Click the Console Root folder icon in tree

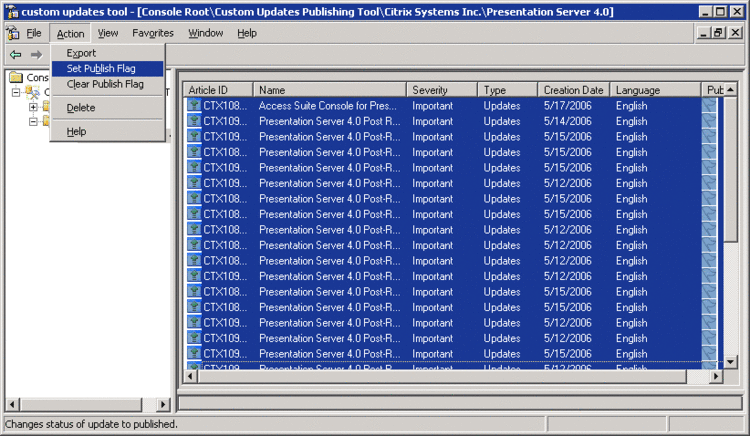click(x=16, y=77)
